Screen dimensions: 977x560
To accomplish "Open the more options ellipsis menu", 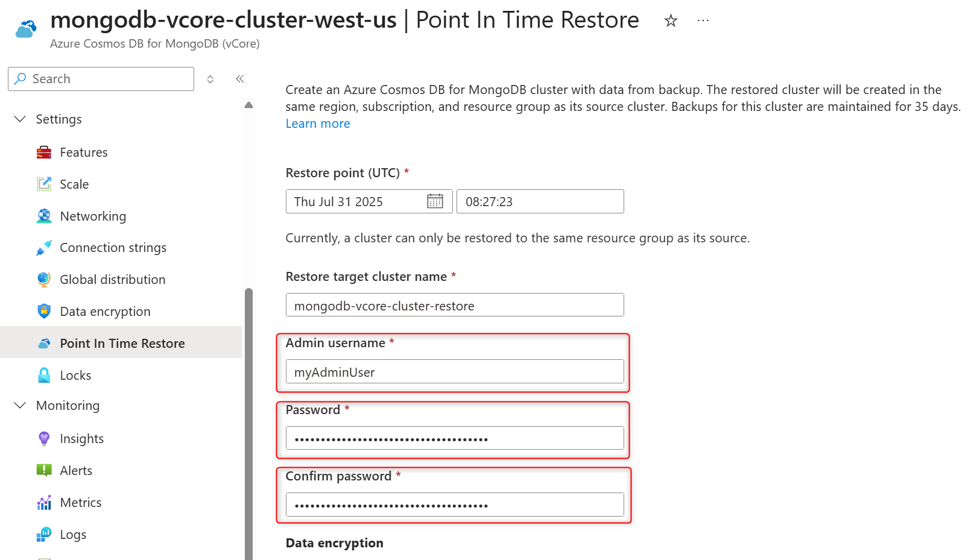I will [703, 20].
